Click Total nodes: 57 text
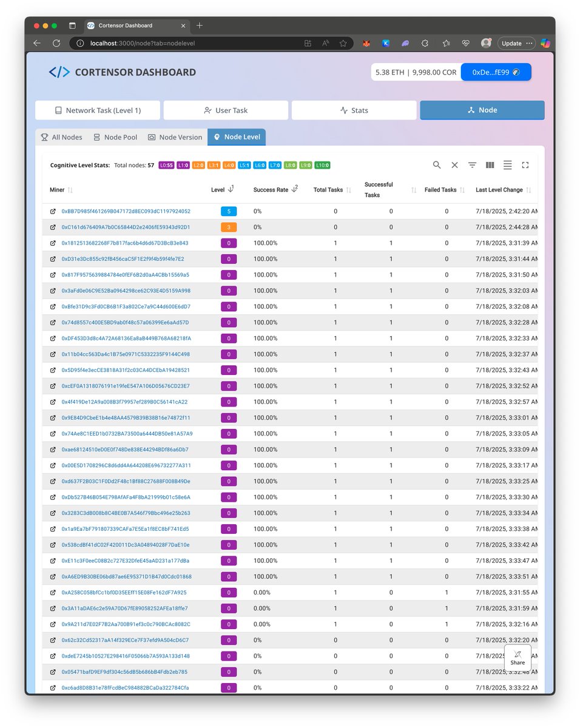Screen dimensions: 580x728 click(x=134, y=165)
